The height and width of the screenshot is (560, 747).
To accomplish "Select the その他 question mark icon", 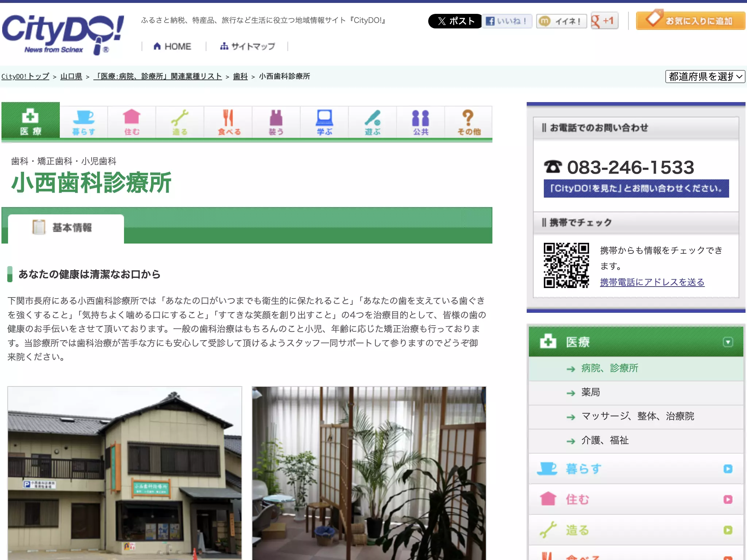I will click(x=469, y=122).
